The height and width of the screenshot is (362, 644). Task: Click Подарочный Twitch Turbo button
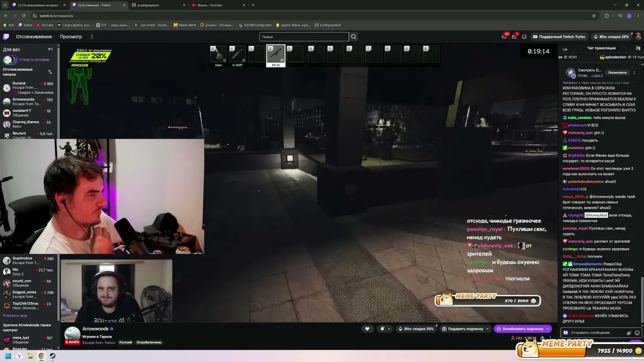coord(558,37)
